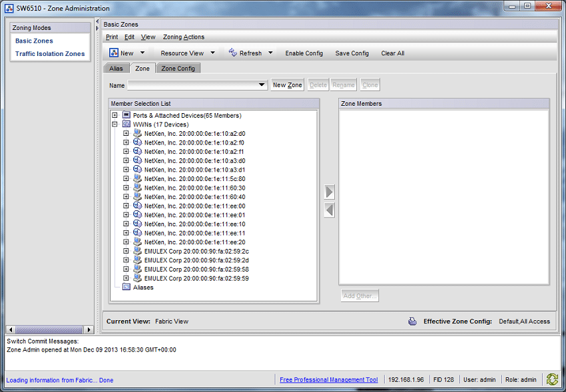Click device icon for NetXen 20:00:00:0e:1e:10:a3:d0
This screenshot has width=566, height=392.
[x=138, y=160]
